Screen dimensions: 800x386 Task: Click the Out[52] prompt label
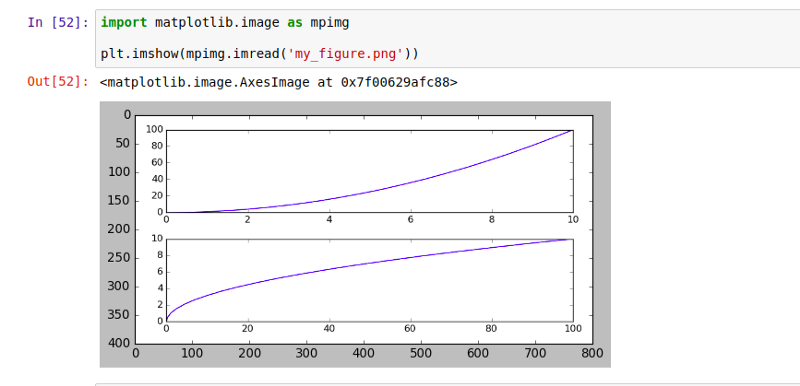tap(58, 82)
